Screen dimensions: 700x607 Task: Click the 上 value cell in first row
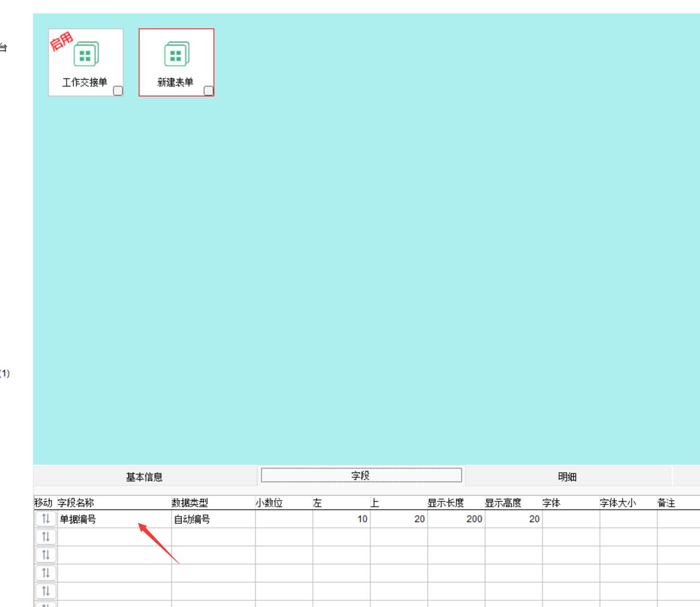point(398,519)
